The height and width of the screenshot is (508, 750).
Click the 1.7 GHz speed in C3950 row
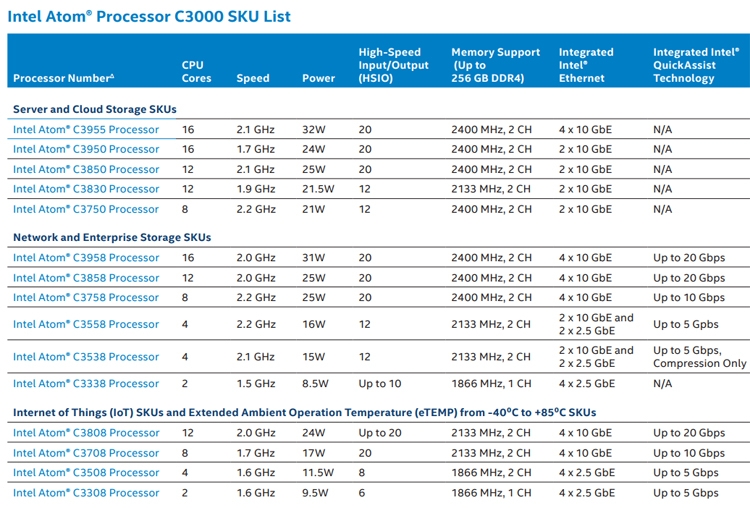[255, 149]
